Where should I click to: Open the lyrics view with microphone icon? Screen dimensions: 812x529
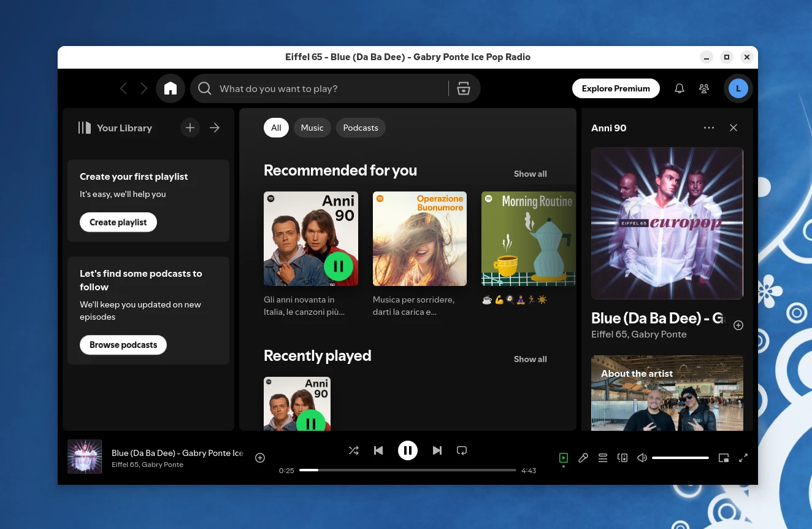point(583,458)
